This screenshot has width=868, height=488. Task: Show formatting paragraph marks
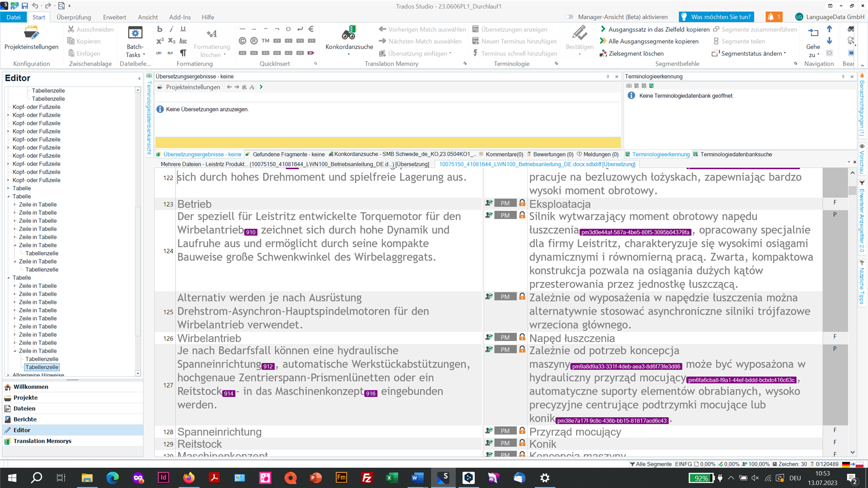(183, 53)
